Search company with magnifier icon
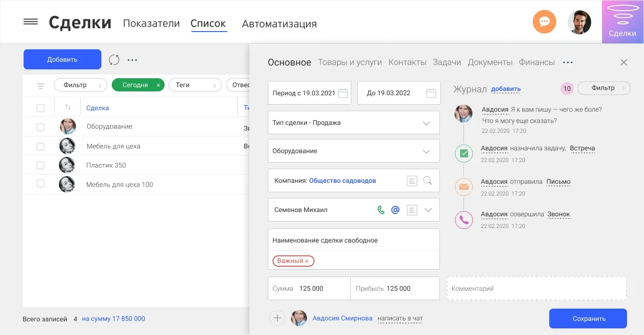Screen dimensions: 644x335 tap(428, 180)
